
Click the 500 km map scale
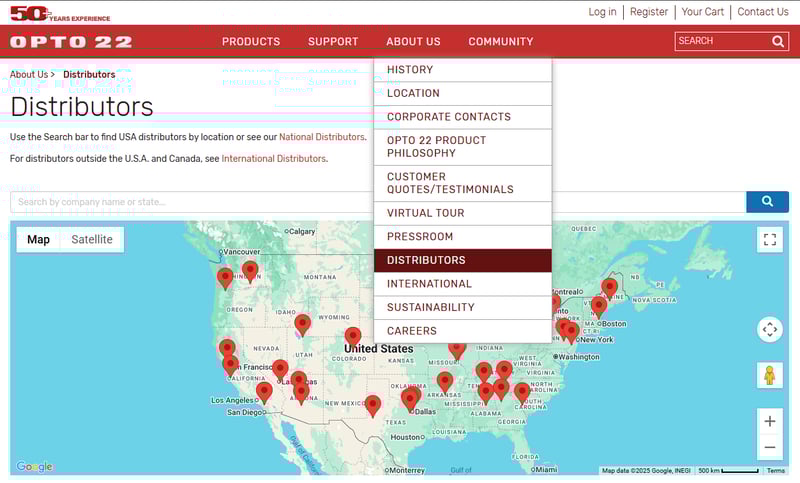click(728, 471)
